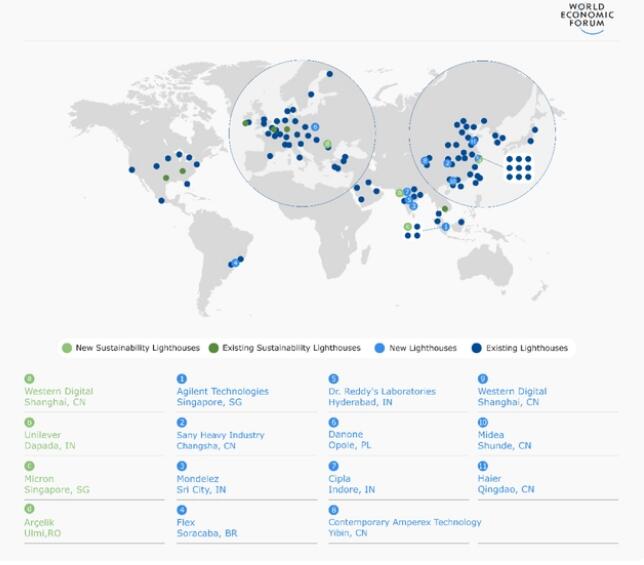
Task: Click the number 10 badge next to Midea
Action: pos(483,422)
